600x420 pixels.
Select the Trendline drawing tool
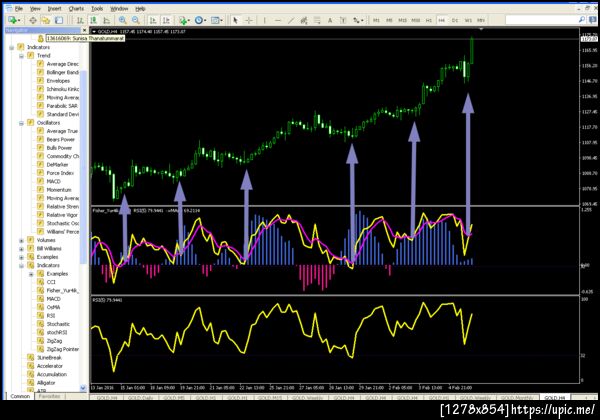[291, 20]
